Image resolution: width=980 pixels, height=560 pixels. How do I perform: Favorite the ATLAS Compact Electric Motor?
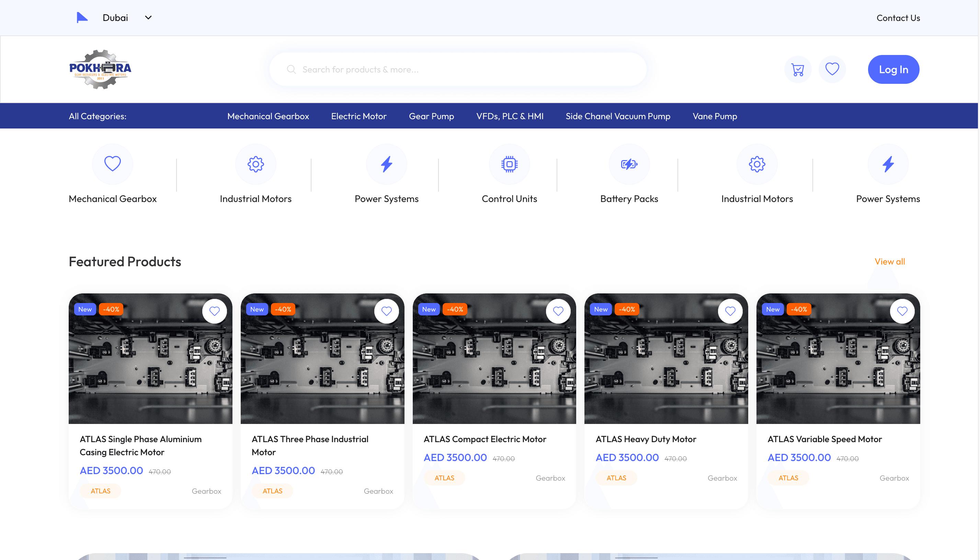click(558, 311)
